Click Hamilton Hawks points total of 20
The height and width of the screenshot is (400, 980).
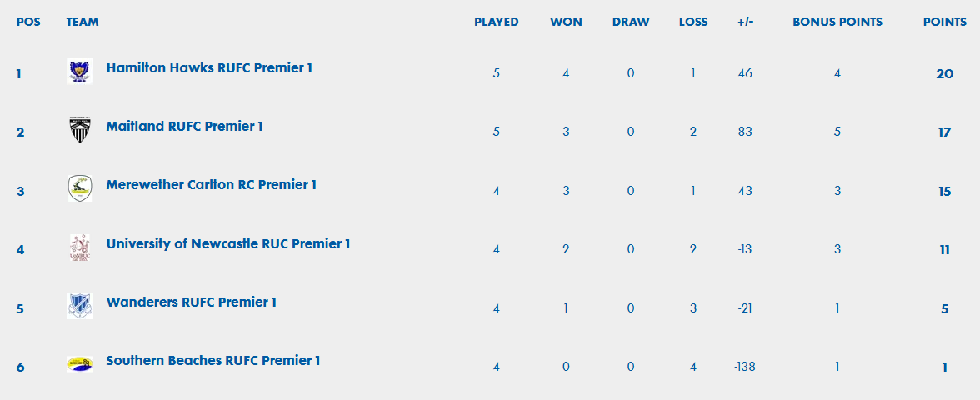pos(944,73)
